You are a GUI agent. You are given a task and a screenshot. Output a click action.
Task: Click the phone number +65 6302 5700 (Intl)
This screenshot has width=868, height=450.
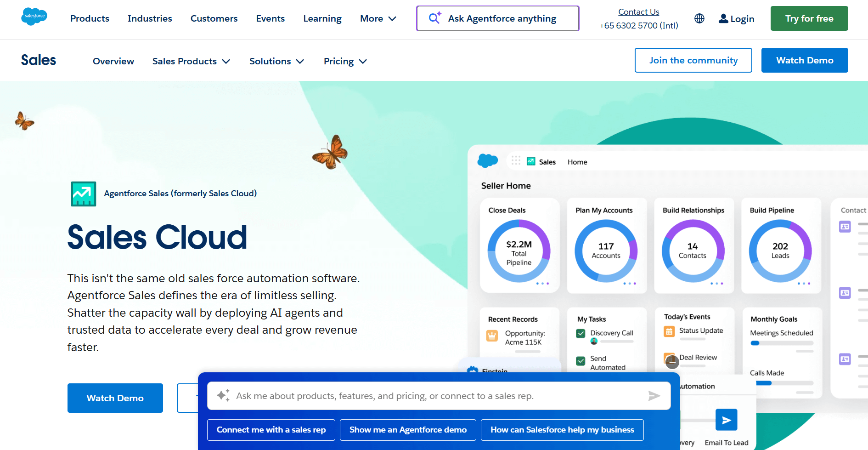(x=639, y=26)
